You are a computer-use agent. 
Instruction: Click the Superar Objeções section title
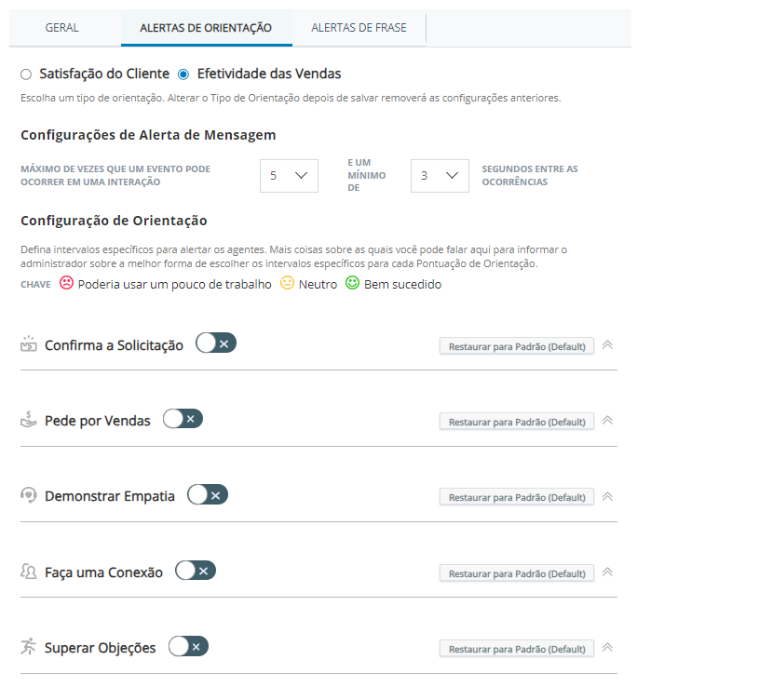point(101,648)
